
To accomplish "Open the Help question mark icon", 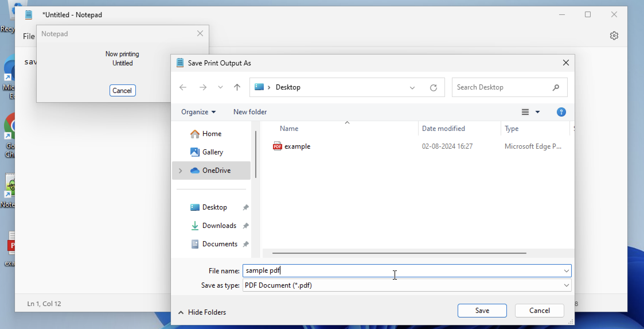I will tap(561, 112).
